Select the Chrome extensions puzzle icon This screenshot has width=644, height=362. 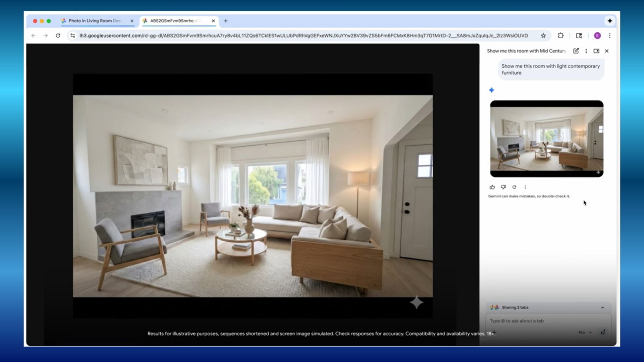pos(560,36)
